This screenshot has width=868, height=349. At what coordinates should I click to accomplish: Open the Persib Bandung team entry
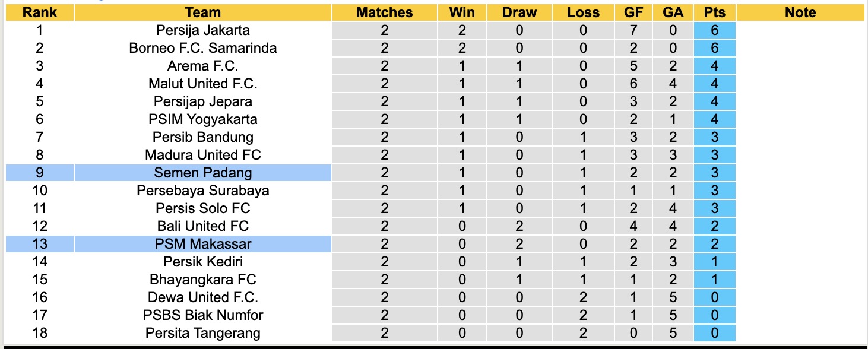[203, 137]
